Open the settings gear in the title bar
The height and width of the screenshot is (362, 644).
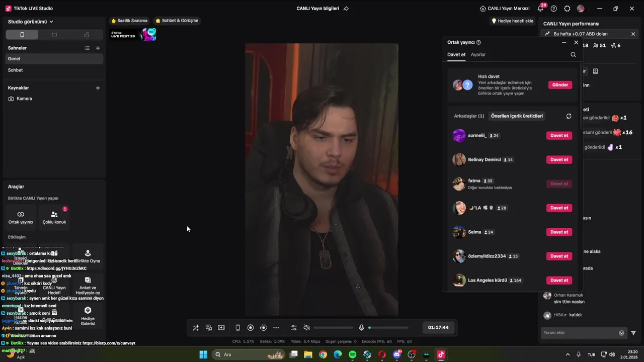click(567, 9)
